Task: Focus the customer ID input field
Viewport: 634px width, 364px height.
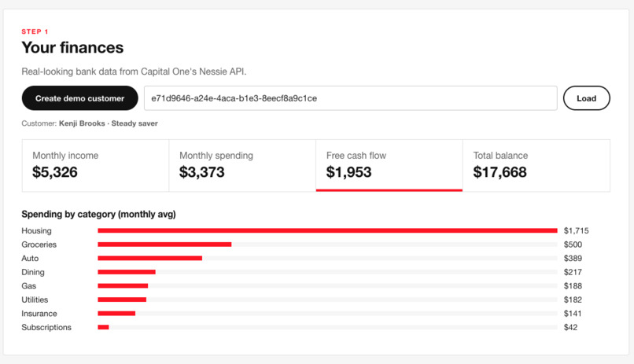Action: [x=351, y=98]
